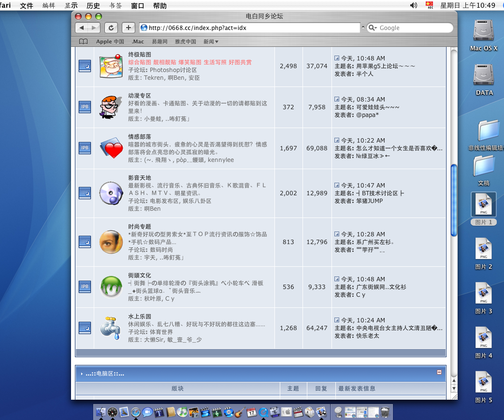Click the Safari reload page button
The width and height of the screenshot is (504, 420).
click(x=111, y=28)
